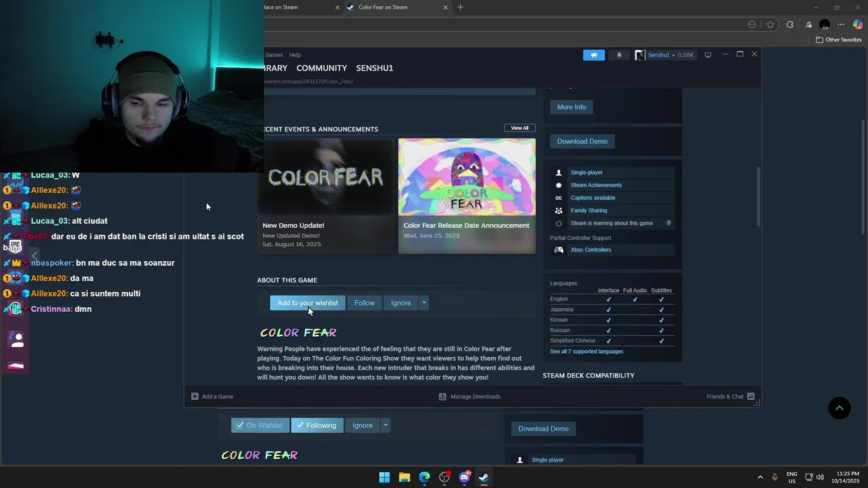Viewport: 868px width, 488px height.
Task: Open See all 7 supported languages link
Action: tap(587, 352)
